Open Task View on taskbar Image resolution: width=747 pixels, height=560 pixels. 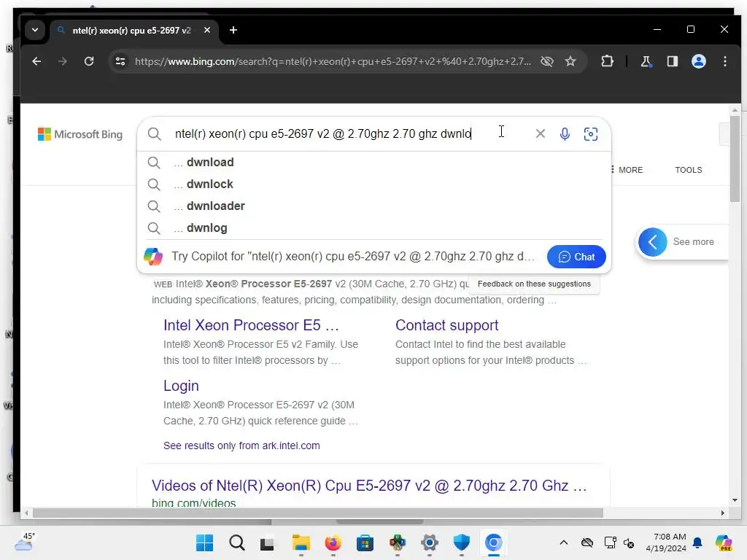coord(267,542)
